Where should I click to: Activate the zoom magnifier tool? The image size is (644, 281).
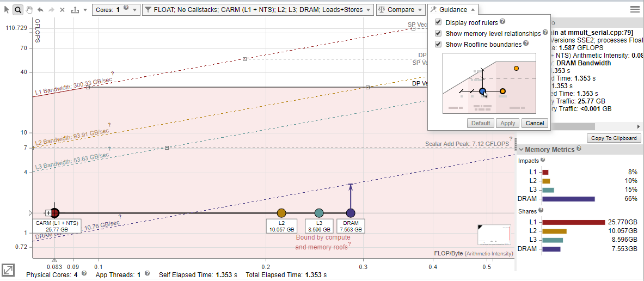17,9
